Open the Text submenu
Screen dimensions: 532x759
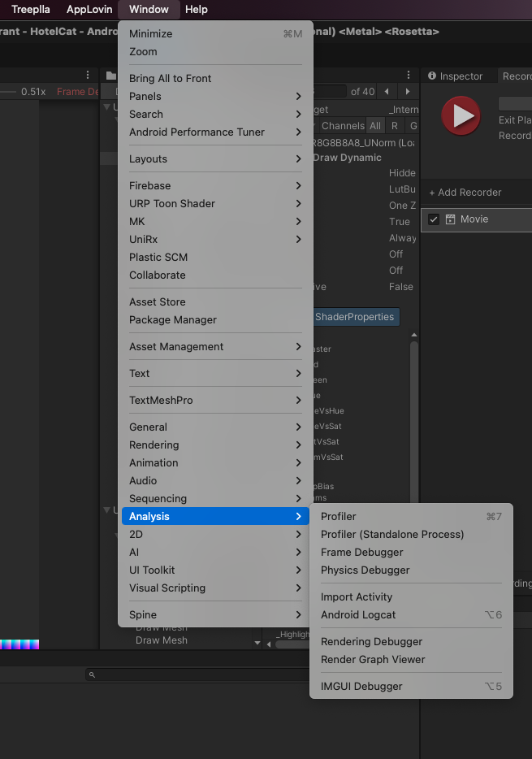point(215,374)
